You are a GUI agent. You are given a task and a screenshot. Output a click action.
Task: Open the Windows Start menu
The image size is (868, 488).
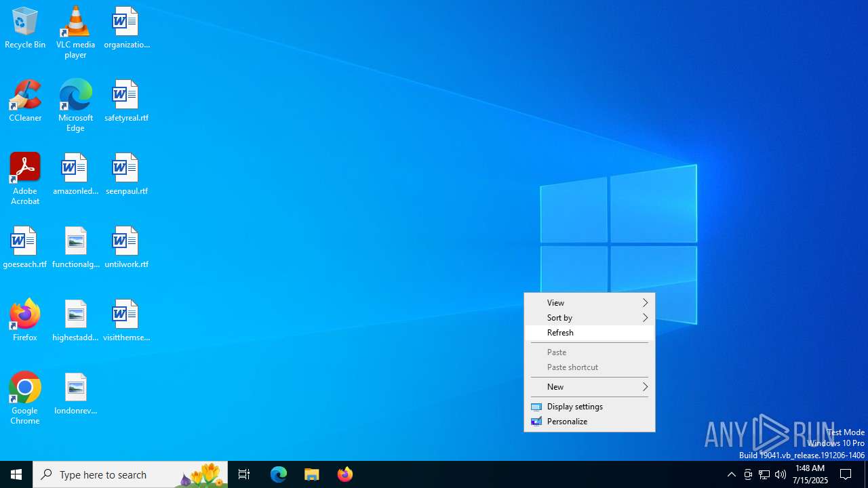[16, 474]
